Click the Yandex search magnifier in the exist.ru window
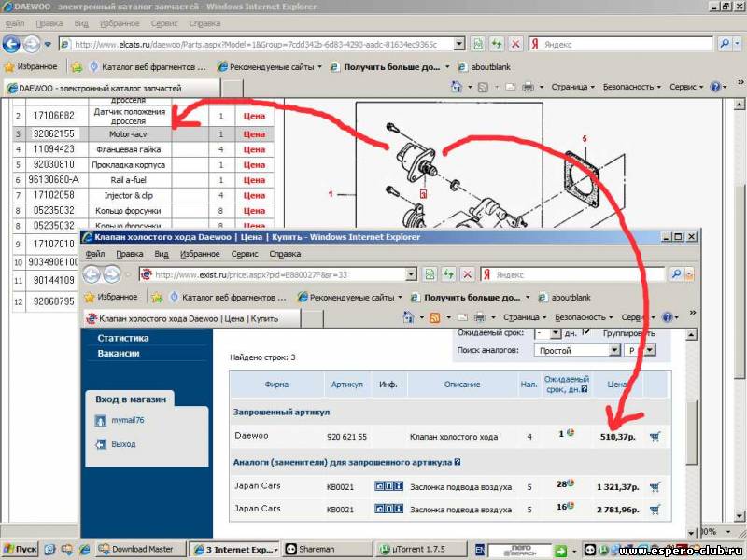 (676, 274)
